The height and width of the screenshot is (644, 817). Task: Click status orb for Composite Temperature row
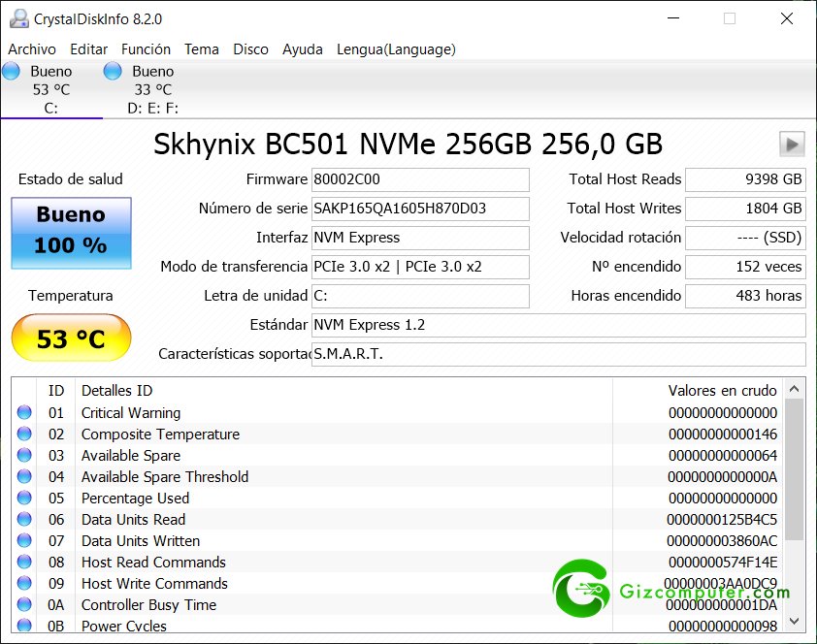click(24, 434)
